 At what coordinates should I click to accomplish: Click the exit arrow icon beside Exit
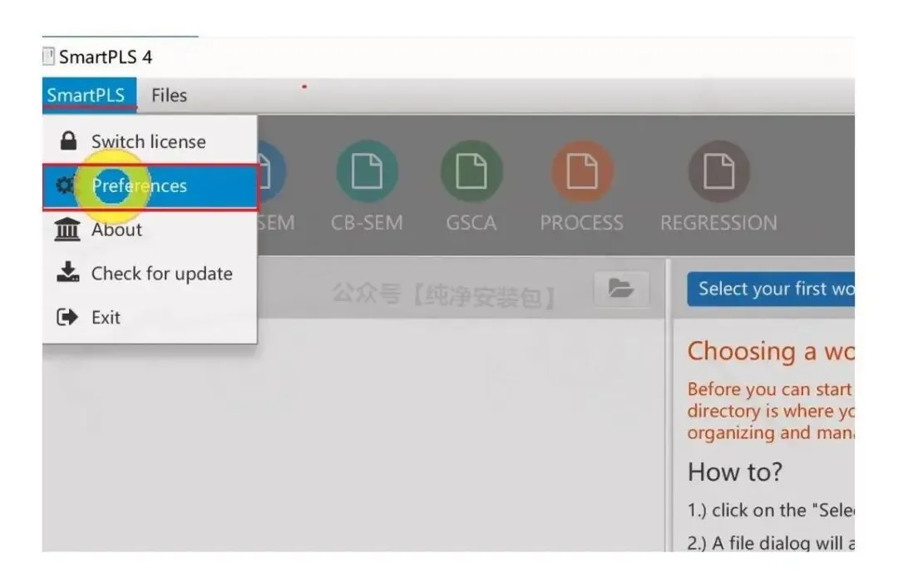67,317
